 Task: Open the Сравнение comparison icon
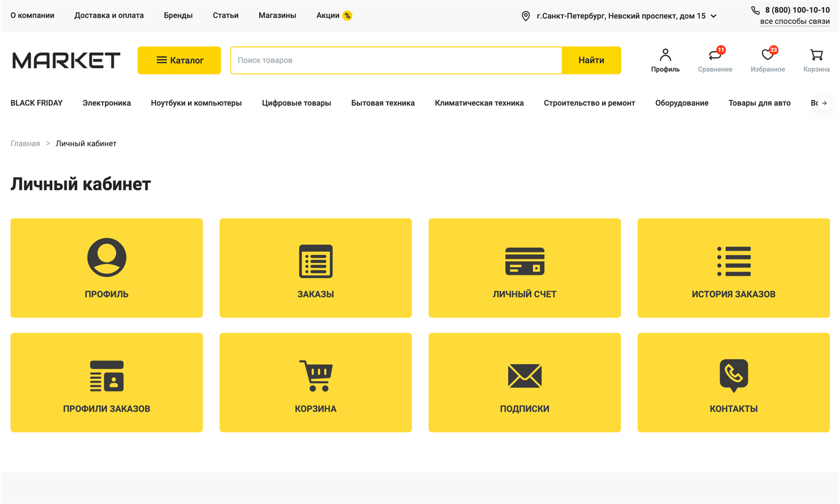click(715, 60)
